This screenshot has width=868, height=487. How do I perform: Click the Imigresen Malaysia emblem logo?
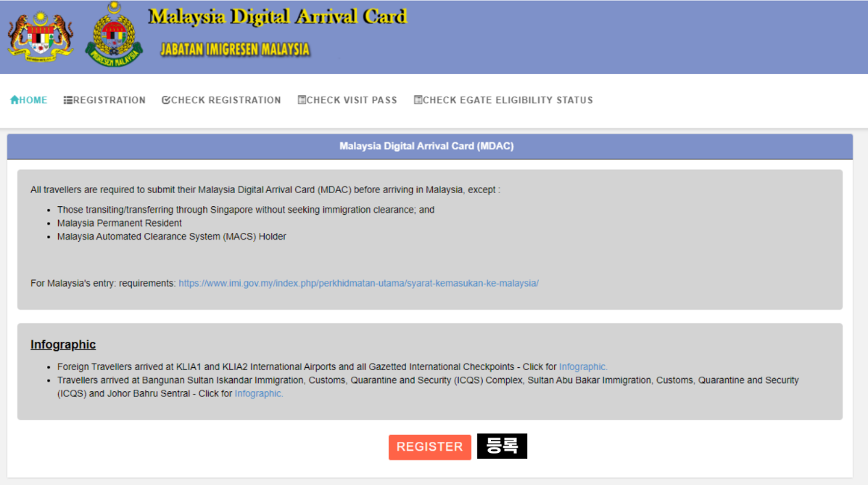[x=114, y=35]
